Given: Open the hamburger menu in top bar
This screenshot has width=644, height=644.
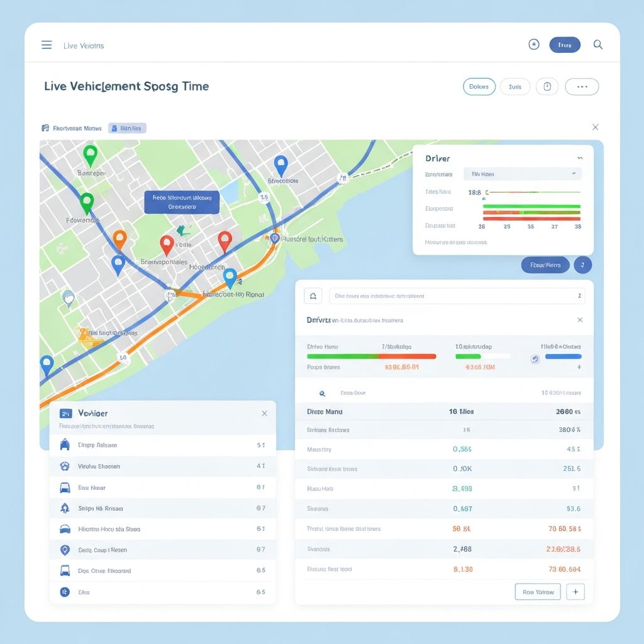Looking at the screenshot, I should coord(47,45).
